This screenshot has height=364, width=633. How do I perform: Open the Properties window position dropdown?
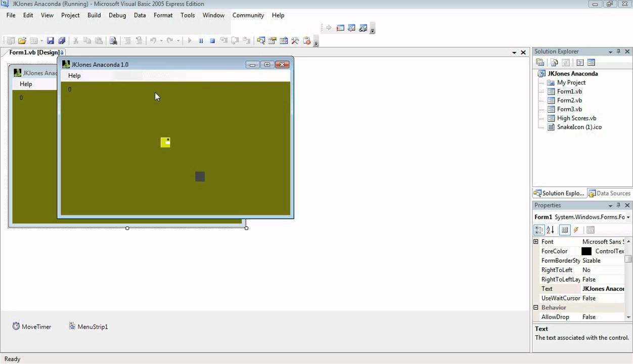coord(610,205)
